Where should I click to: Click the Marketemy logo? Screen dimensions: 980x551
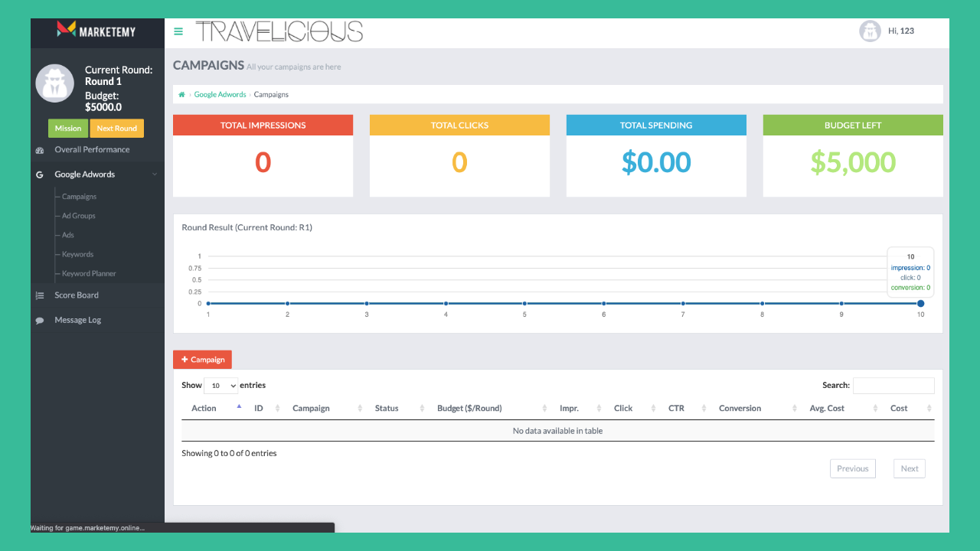tap(96, 30)
